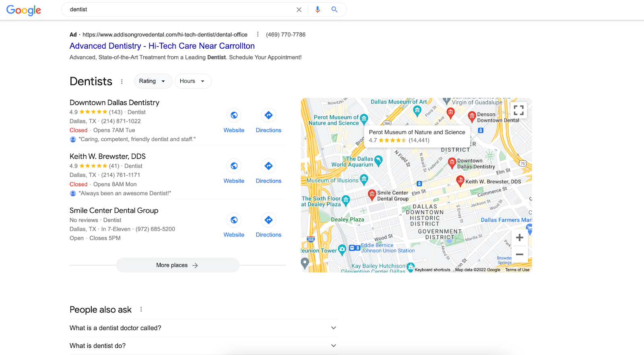Screen dimensions: 644x355
Task: Expand the Rating filter dropdown
Action: [x=153, y=81]
